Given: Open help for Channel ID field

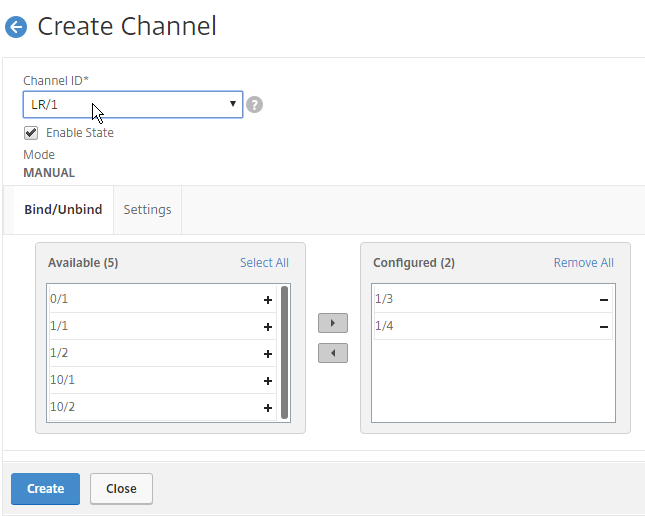Looking at the screenshot, I should [254, 105].
